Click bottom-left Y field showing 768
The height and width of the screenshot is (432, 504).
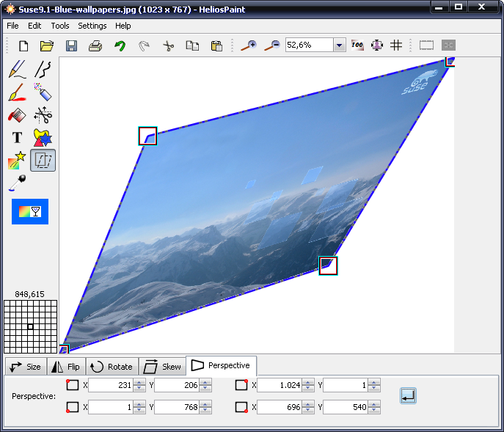point(177,407)
